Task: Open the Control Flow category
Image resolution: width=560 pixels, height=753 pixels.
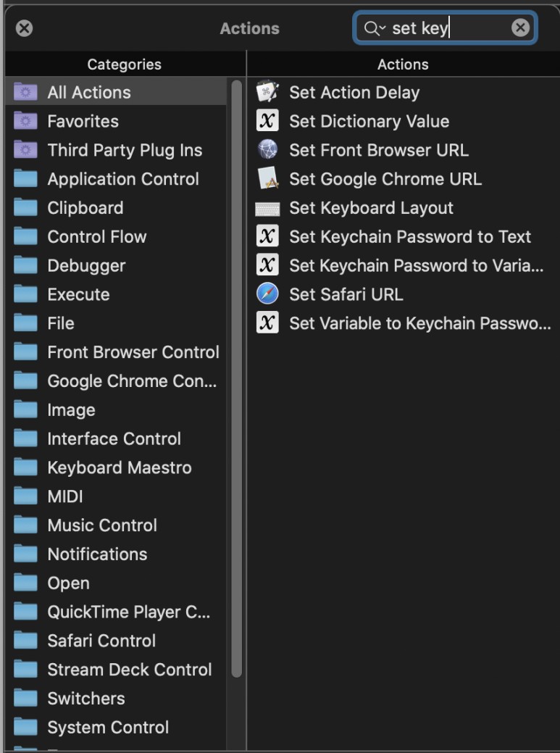Action: pyautogui.click(x=96, y=237)
